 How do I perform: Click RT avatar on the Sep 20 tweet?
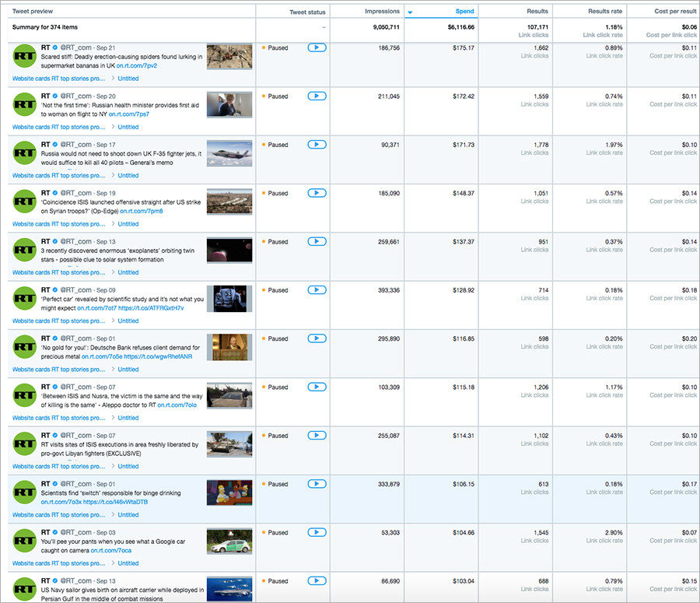25,104
